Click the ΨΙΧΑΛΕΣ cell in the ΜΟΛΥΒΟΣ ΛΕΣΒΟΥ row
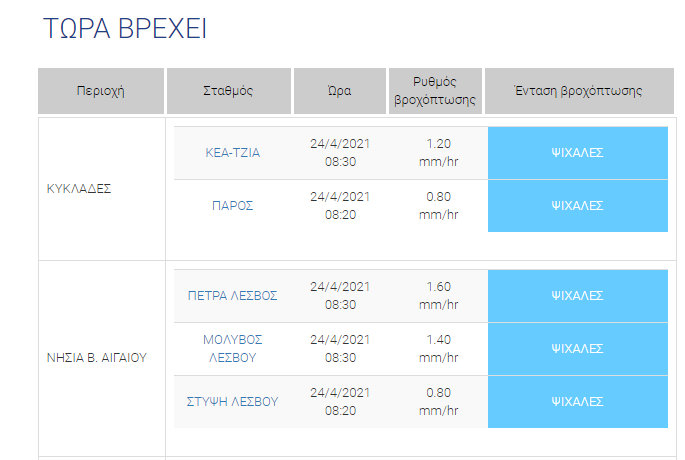685x460 pixels. 577,349
